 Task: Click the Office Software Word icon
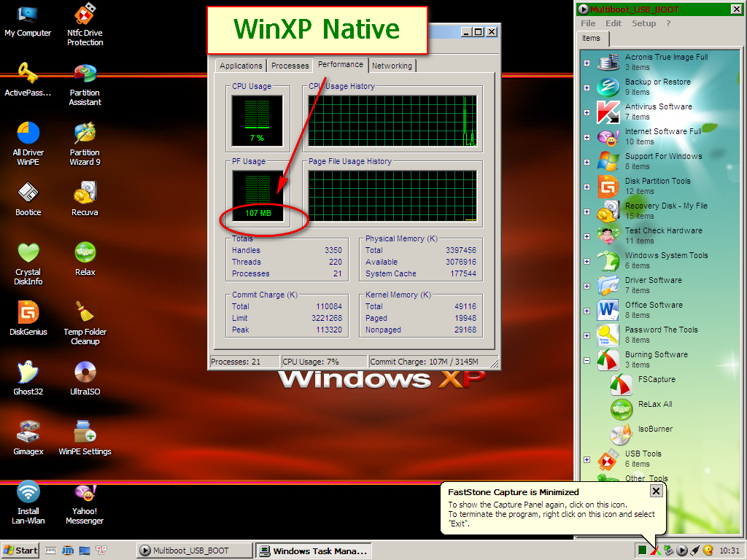(x=608, y=310)
